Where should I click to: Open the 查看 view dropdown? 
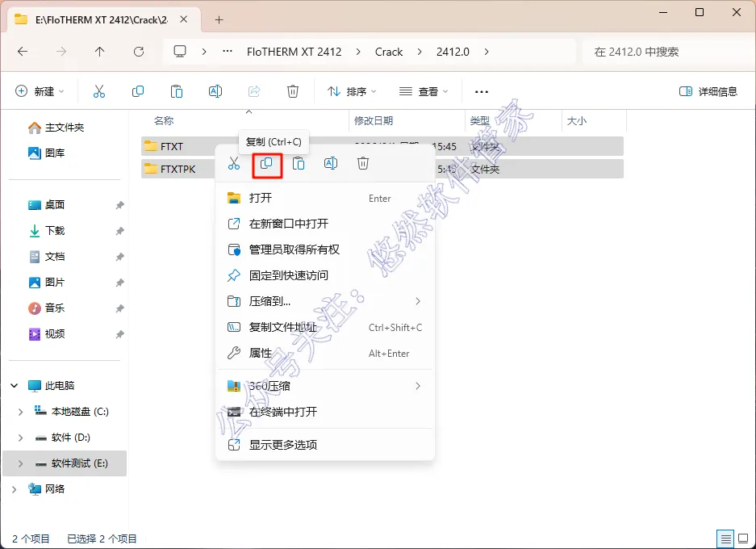tap(424, 91)
